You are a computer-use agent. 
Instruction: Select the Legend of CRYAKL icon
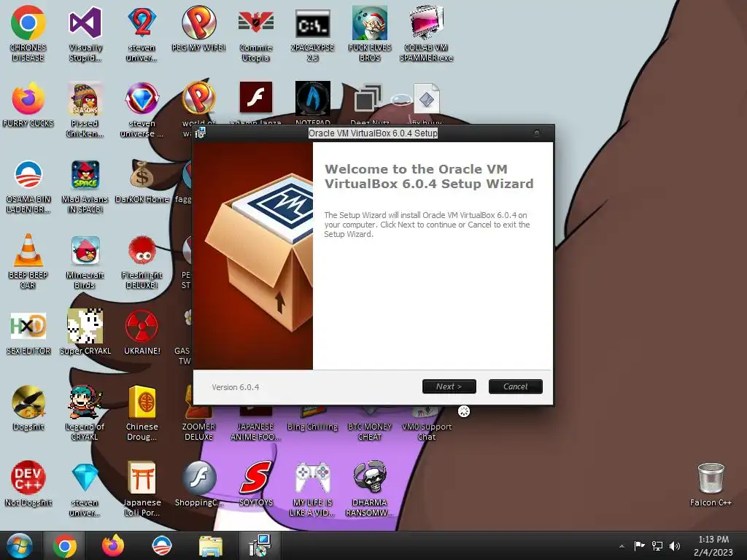point(85,413)
